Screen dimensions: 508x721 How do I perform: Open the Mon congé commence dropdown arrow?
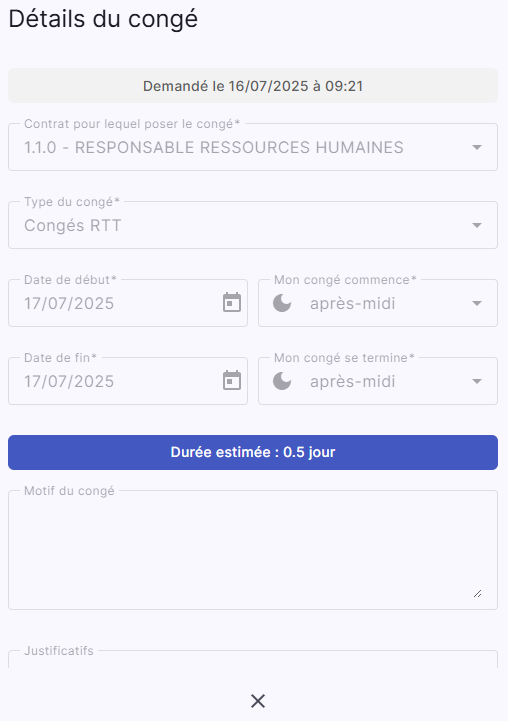477,303
